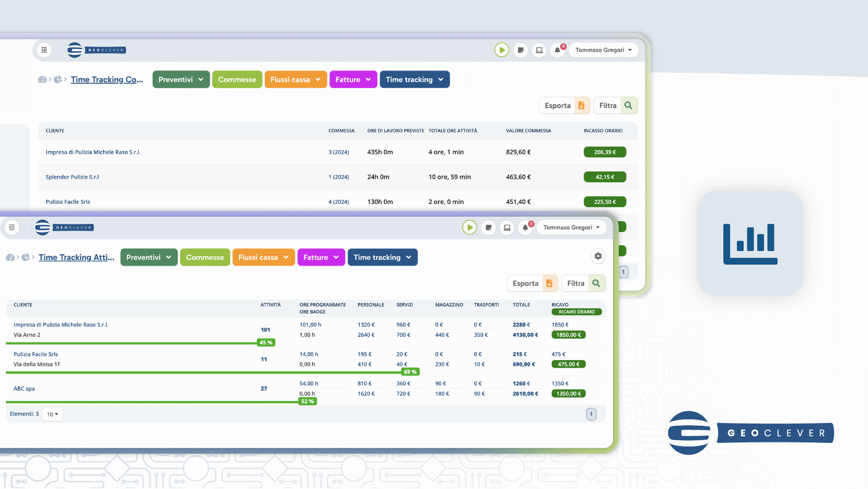Open Impresa di Pulizia Michele Raso link, front window
Screen dimensions: 868x489
(61, 325)
